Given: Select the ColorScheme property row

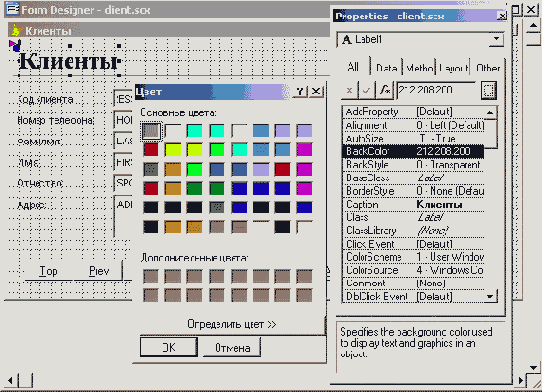Looking at the screenshot, I should click(x=413, y=257).
